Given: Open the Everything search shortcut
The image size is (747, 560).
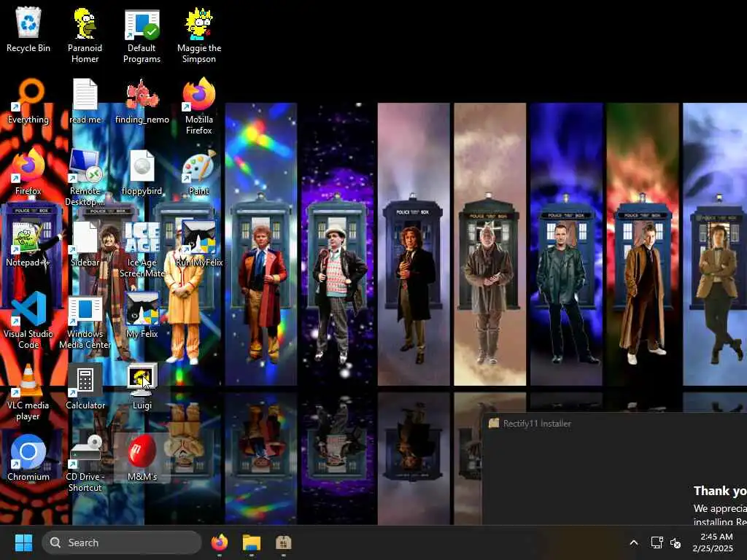Looking at the screenshot, I should coord(28,102).
